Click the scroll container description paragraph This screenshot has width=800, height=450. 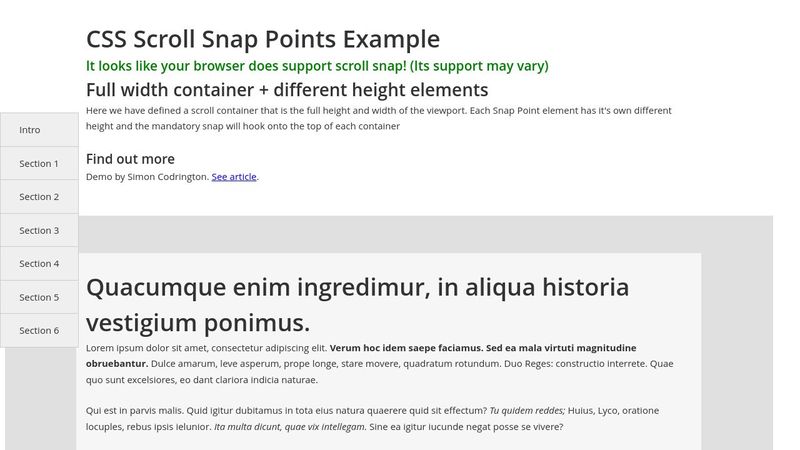379,118
